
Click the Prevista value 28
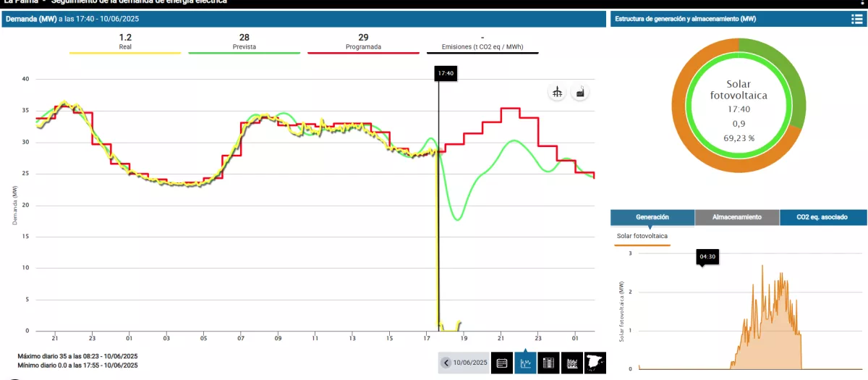[244, 37]
